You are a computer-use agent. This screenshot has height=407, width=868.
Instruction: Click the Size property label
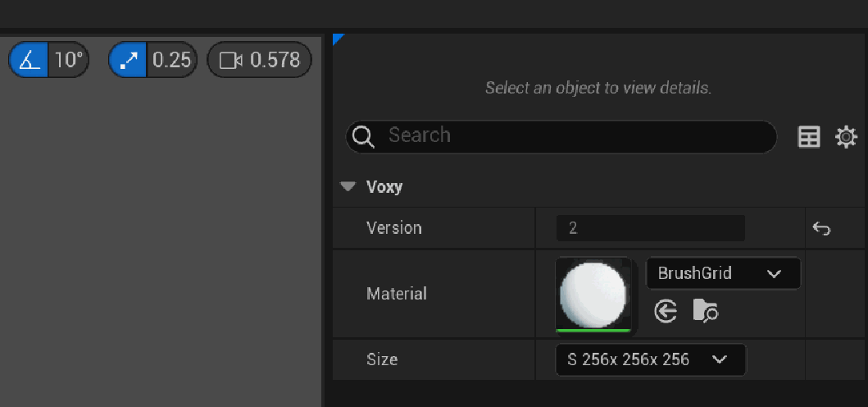[382, 359]
